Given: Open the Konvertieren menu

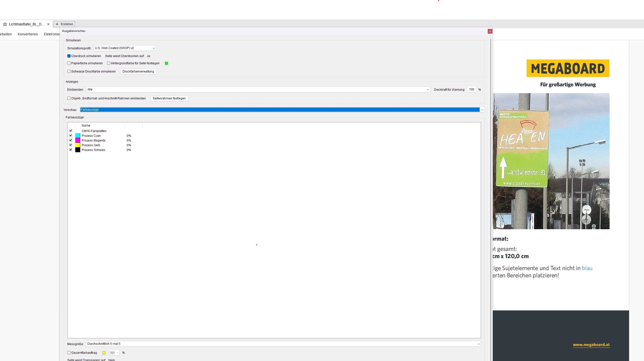Looking at the screenshot, I should point(28,34).
